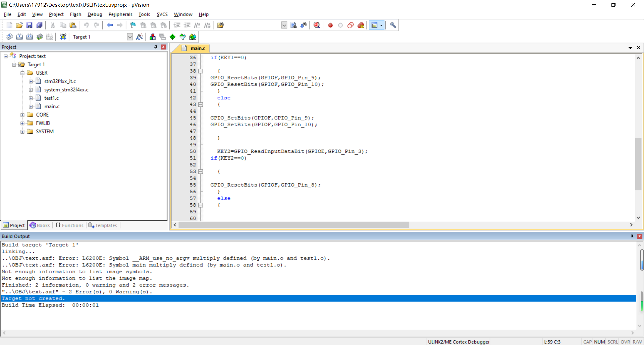This screenshot has height=345, width=644.
Task: Pin the Build Output panel
Action: pyautogui.click(x=632, y=236)
